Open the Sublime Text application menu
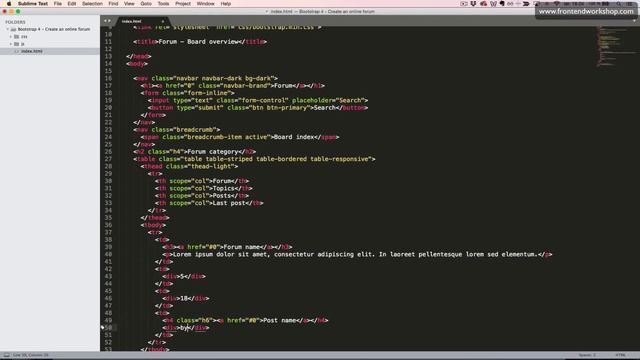Viewport: 640px width, 360px height. (x=33, y=4)
